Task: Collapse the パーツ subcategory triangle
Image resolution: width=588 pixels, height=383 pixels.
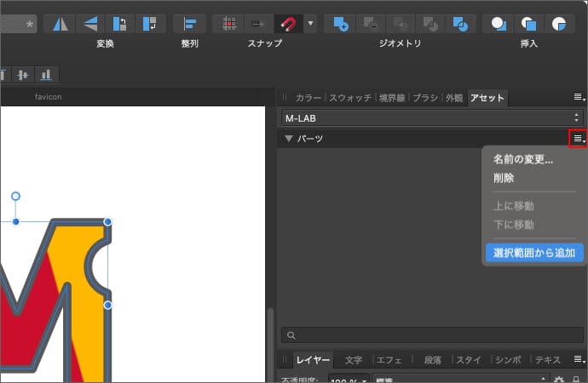Action: (x=289, y=139)
